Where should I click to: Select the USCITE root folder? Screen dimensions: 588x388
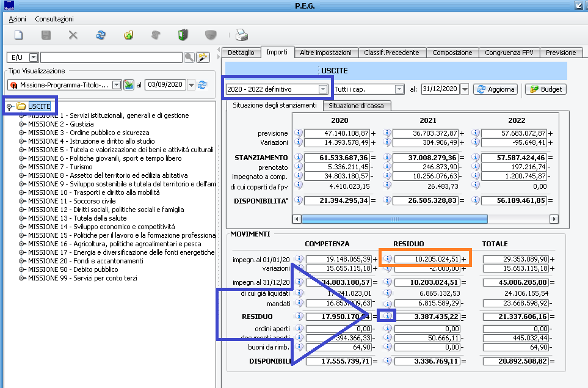tap(34, 106)
